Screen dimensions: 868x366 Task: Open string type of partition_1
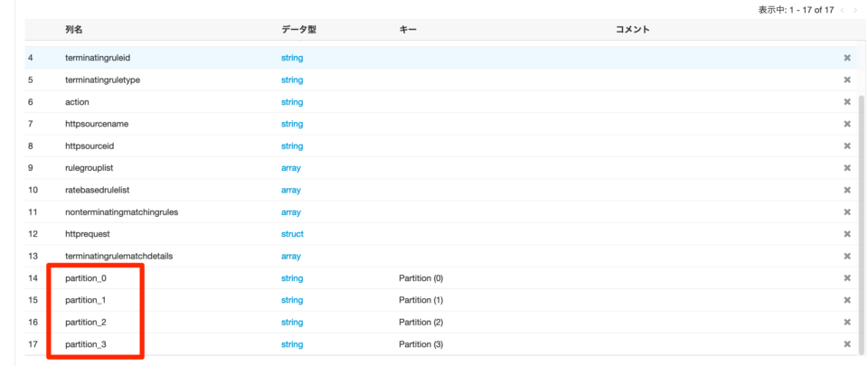click(292, 300)
